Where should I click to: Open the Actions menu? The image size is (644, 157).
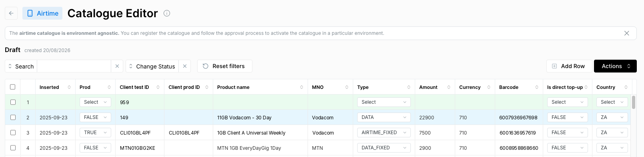[615, 66]
